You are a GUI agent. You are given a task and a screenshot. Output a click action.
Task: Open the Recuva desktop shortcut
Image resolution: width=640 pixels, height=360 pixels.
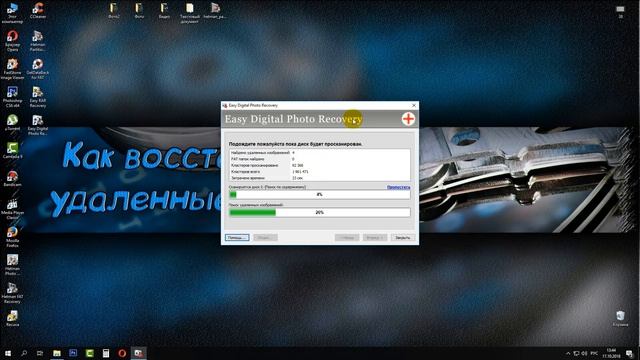click(x=12, y=318)
